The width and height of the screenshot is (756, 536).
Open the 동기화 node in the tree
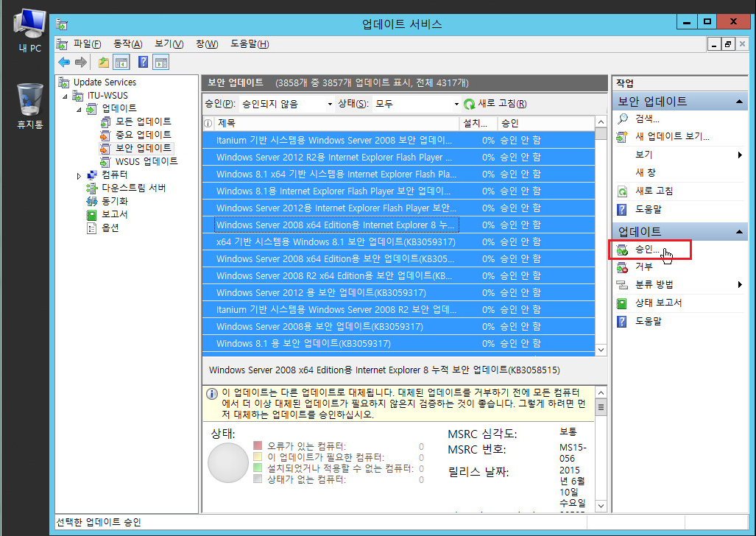pos(114,201)
